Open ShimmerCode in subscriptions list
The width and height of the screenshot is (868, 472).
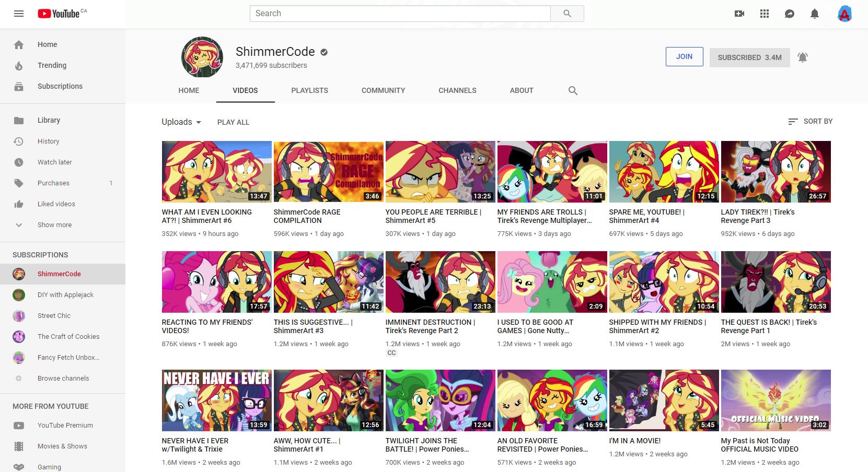63,274
